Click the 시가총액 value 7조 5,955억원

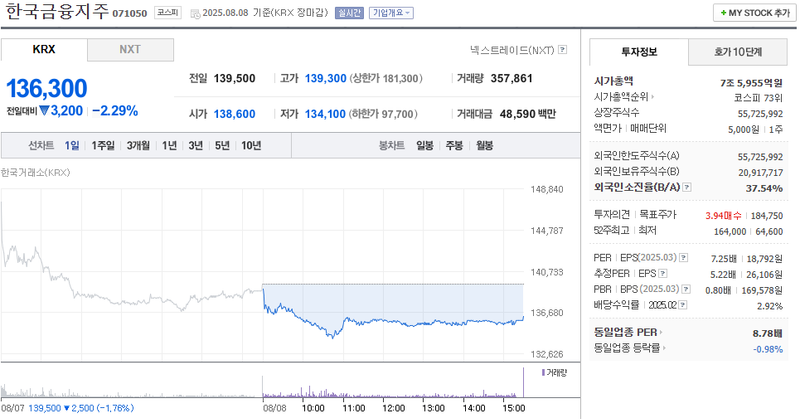(752, 83)
